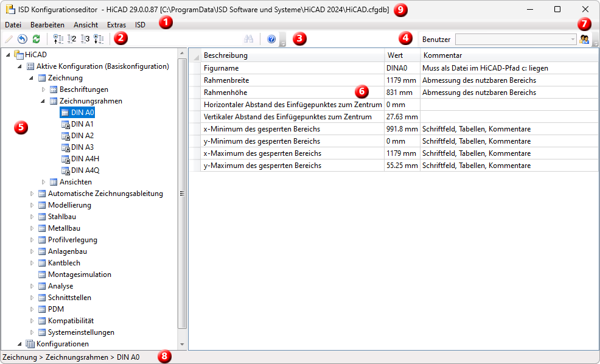Click the ISD Konfigurationseditor title bar app icon
The width and height of the screenshot is (600, 364).
(10, 10)
